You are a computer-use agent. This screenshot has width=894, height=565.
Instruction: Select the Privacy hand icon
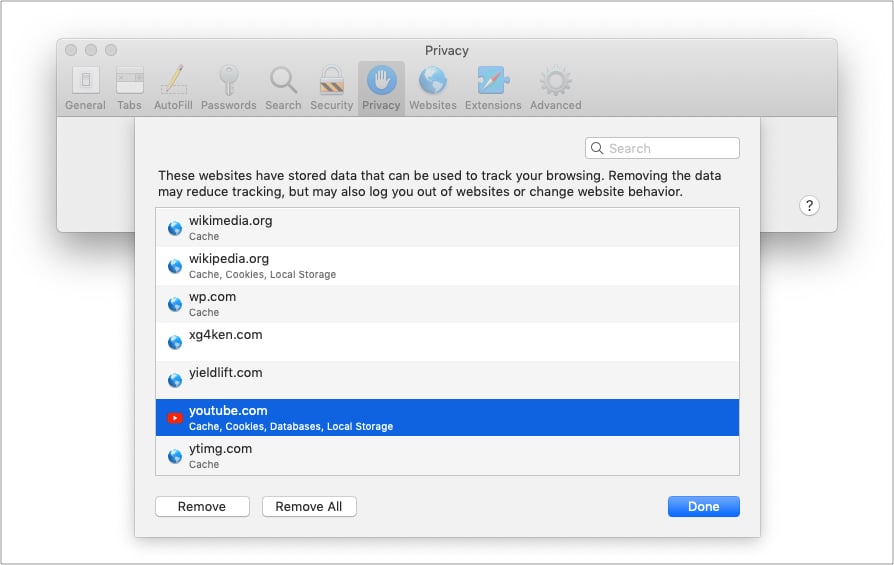click(x=381, y=80)
